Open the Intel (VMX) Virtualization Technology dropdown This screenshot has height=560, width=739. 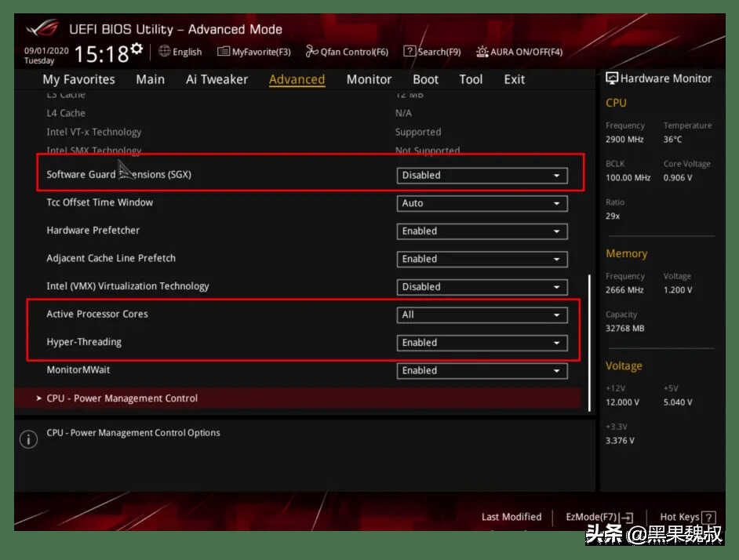point(482,286)
